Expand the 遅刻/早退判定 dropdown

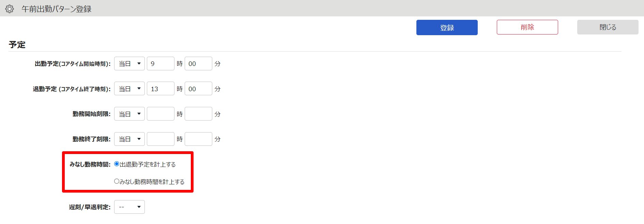coord(129,207)
